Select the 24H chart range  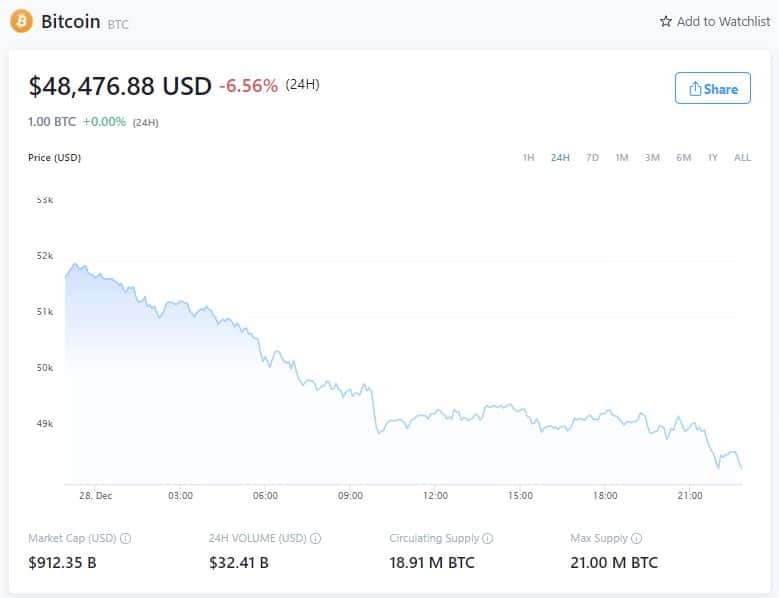560,157
